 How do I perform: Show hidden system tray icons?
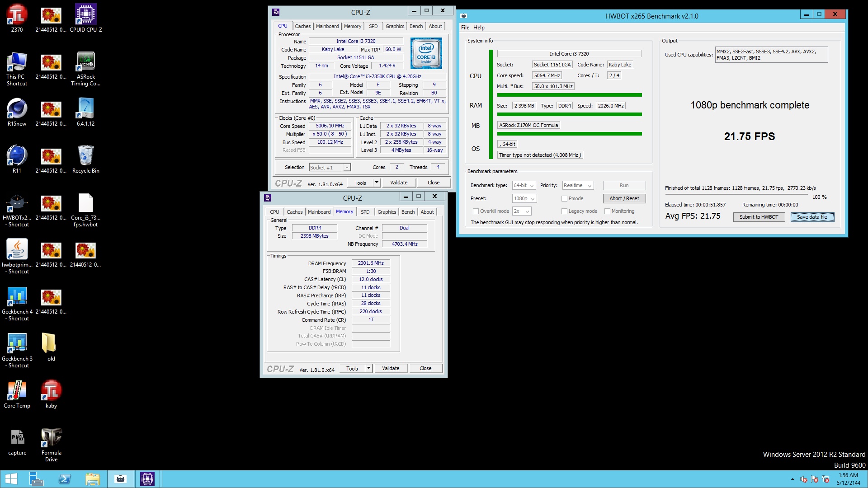[793, 479]
